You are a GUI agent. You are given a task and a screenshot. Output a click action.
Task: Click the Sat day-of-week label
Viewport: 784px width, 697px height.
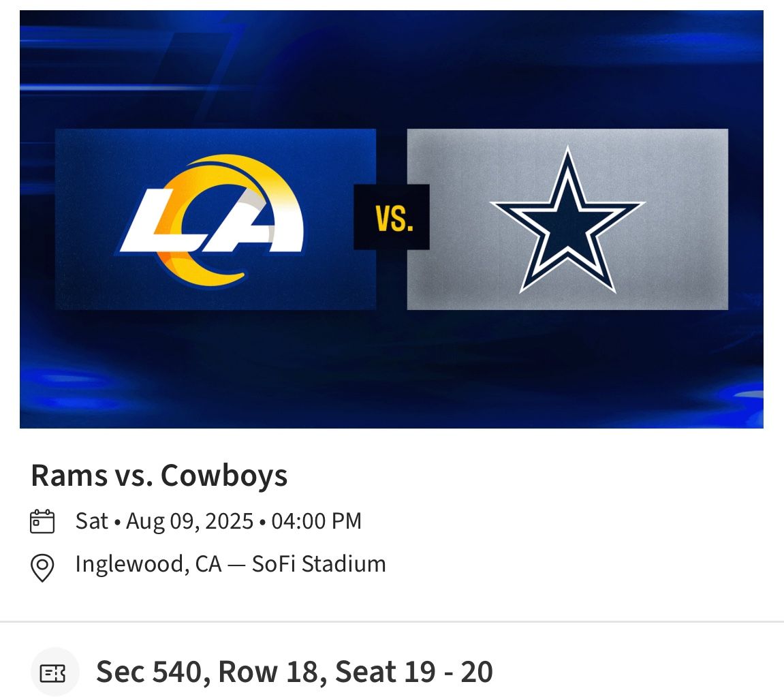click(92, 521)
